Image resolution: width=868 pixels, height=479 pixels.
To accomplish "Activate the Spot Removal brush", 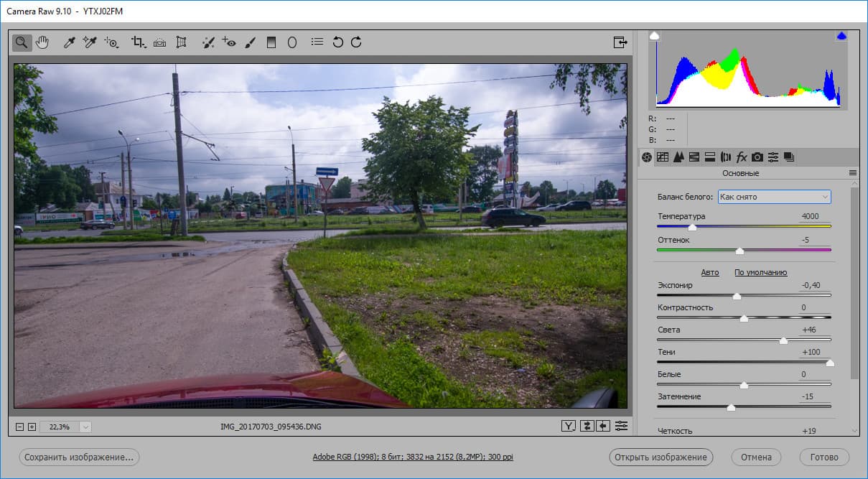I will [x=208, y=42].
